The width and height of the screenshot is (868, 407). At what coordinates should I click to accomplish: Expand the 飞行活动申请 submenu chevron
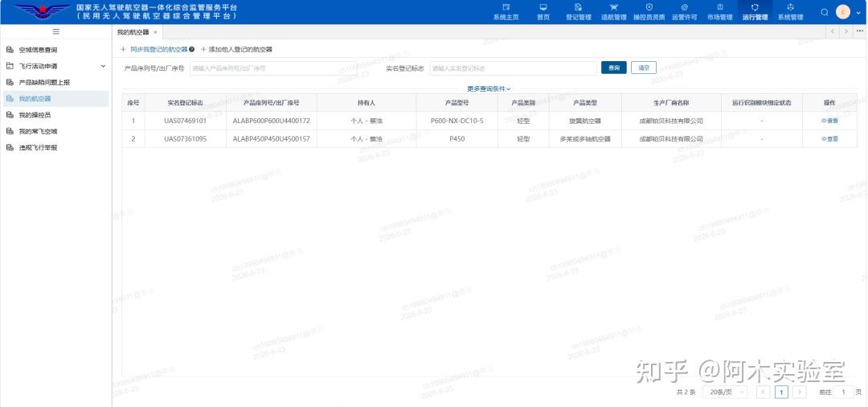click(103, 67)
